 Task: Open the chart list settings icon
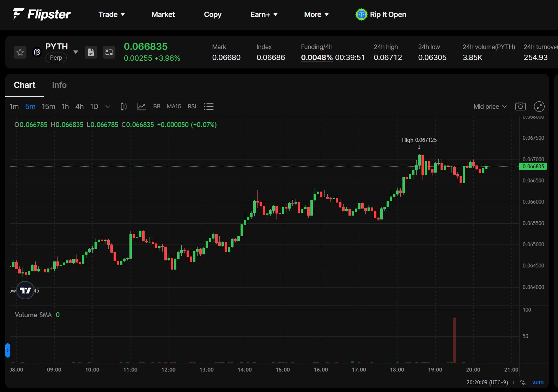(x=208, y=107)
